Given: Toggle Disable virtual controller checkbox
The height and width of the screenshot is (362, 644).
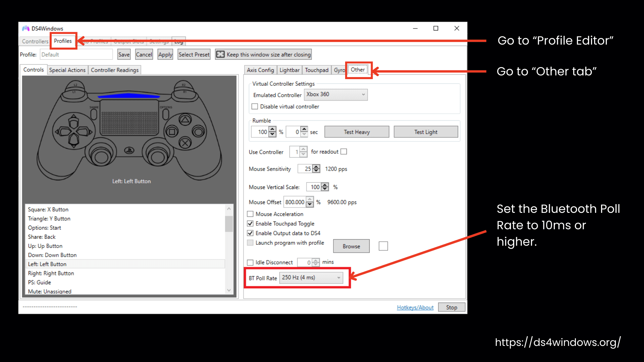Looking at the screenshot, I should pos(255,107).
